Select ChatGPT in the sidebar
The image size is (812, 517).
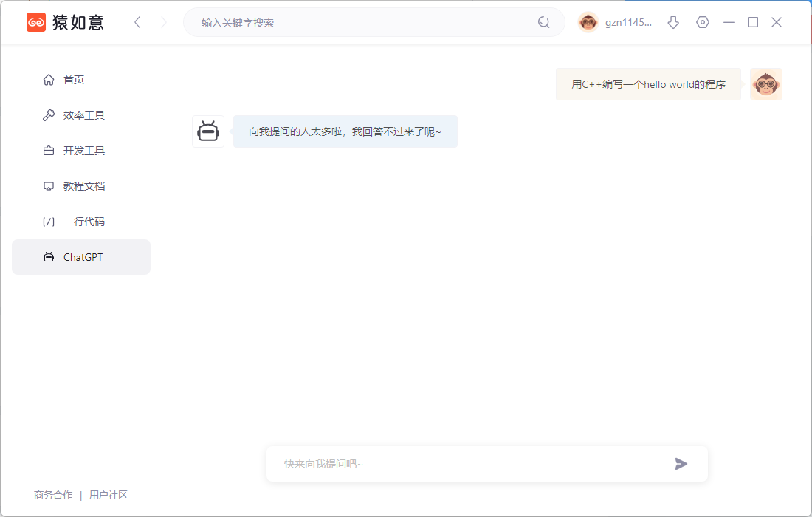coord(80,257)
